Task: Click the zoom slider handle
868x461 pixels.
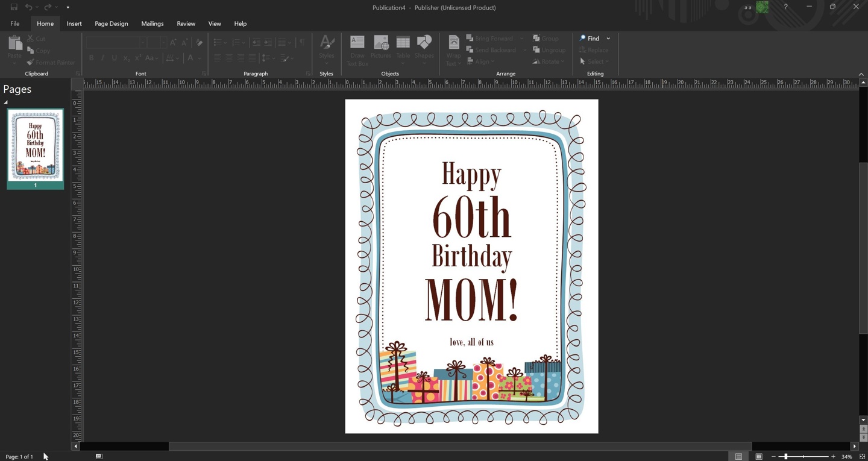Action: (x=785, y=457)
